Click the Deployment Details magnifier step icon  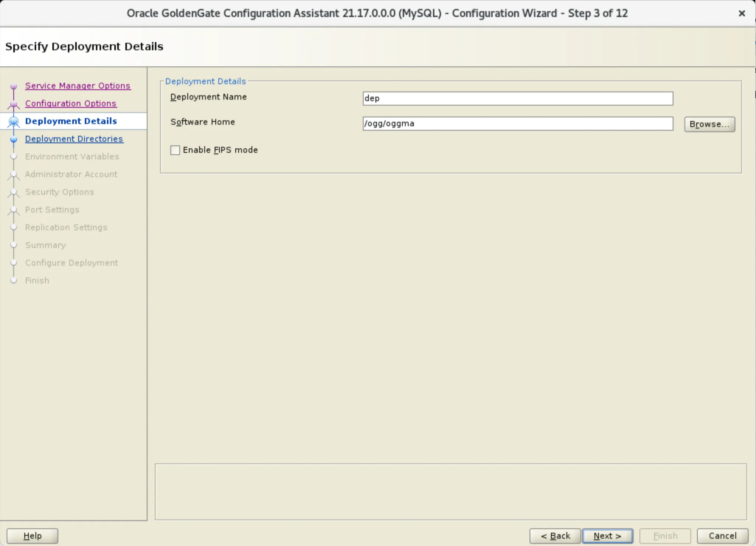pos(14,121)
